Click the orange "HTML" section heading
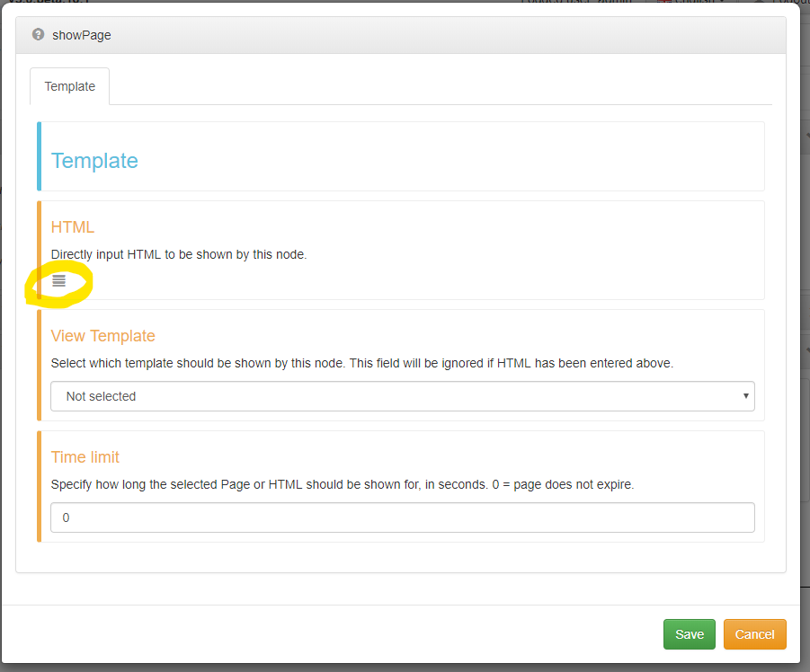Screen dimensions: 810x672 (x=72, y=227)
